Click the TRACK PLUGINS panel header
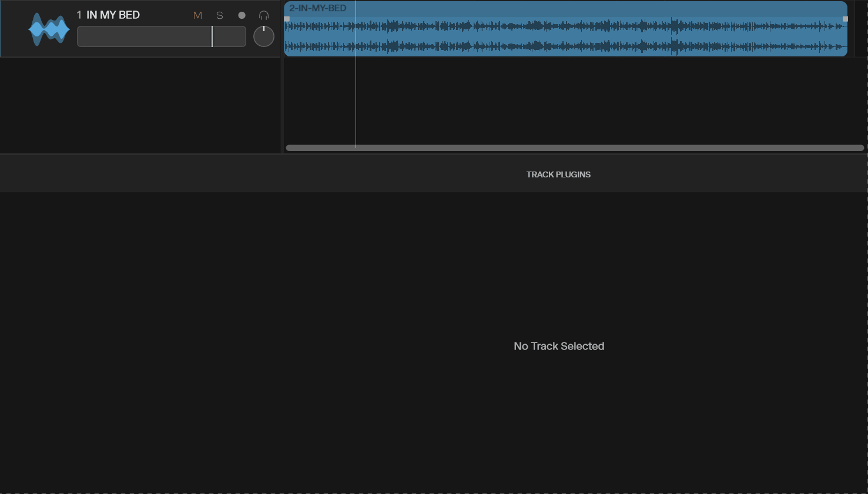 [x=558, y=174]
